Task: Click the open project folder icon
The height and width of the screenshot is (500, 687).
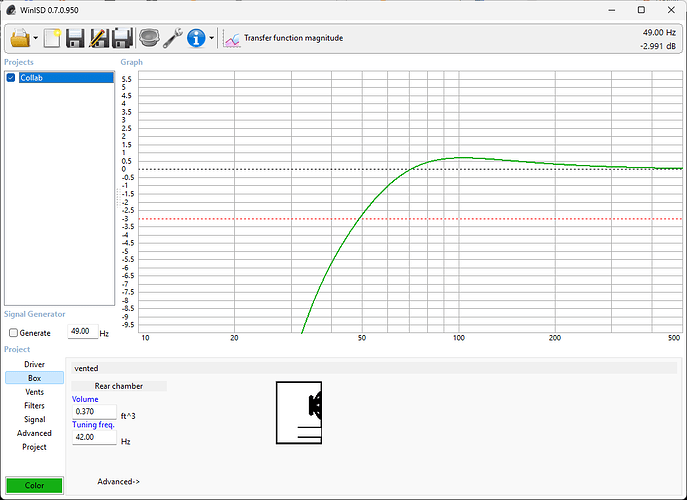Action: click(x=20, y=39)
